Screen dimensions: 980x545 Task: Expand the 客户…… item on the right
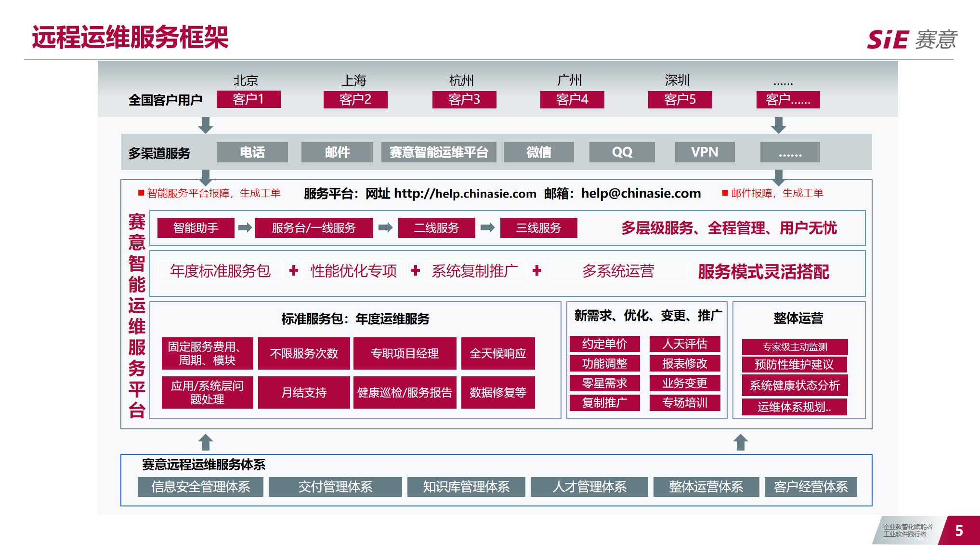click(x=788, y=100)
